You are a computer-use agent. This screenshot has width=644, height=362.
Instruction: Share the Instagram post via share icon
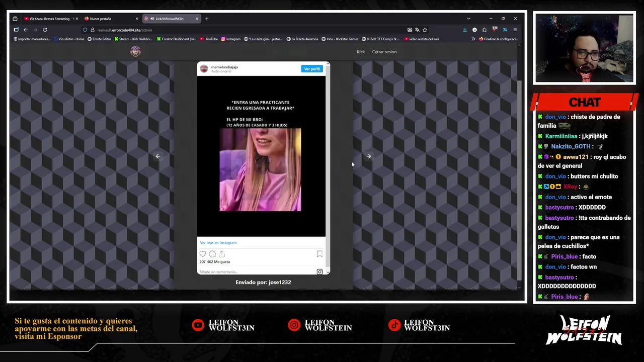click(221, 254)
